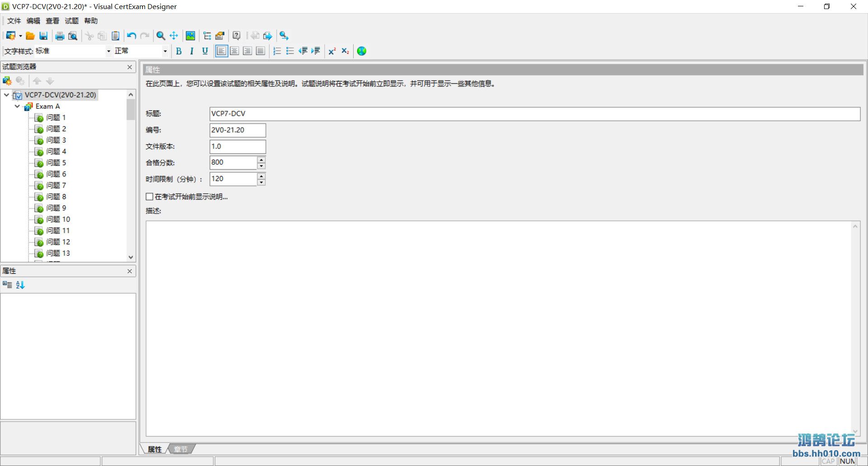
Task: Increase the text indent
Action: tap(316, 51)
